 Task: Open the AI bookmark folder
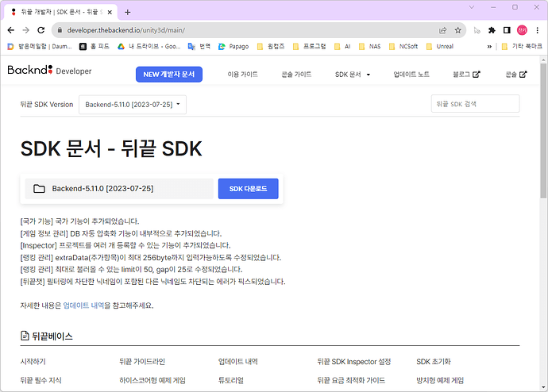click(342, 47)
